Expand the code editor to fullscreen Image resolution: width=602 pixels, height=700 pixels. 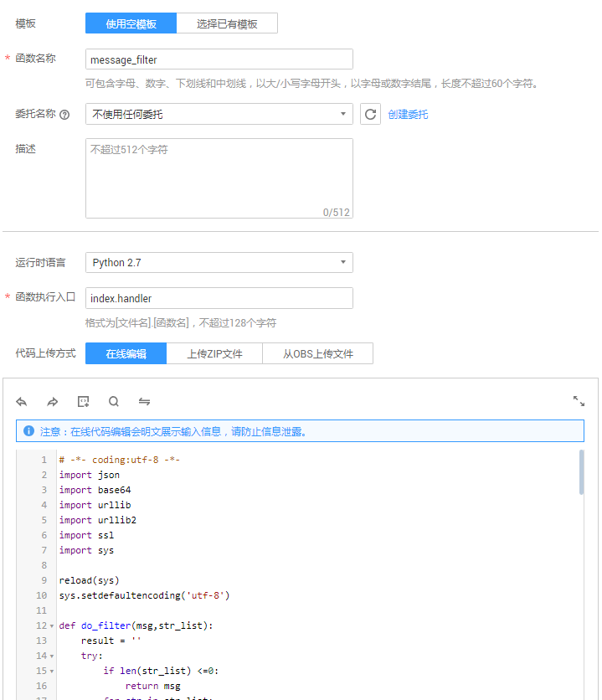(x=579, y=401)
